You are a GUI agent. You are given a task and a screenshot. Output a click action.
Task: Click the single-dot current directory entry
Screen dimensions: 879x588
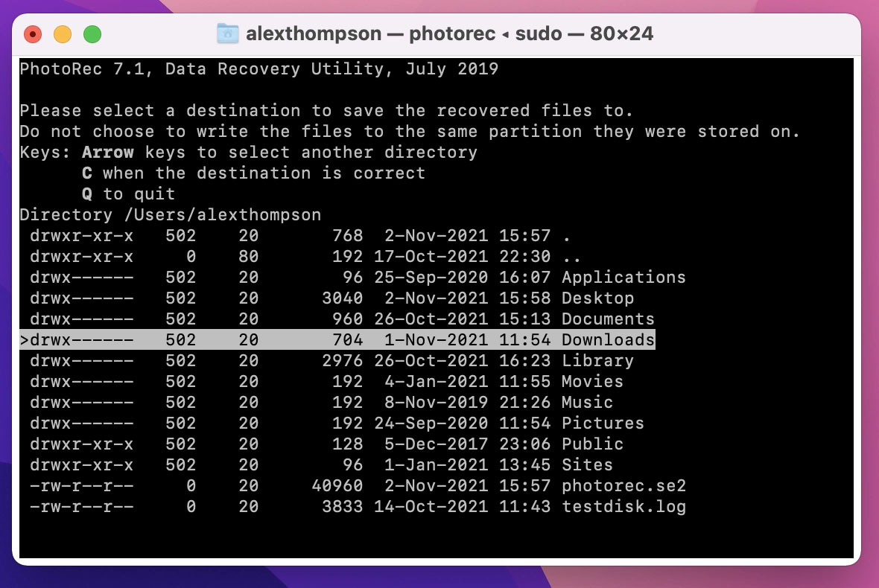pos(300,236)
